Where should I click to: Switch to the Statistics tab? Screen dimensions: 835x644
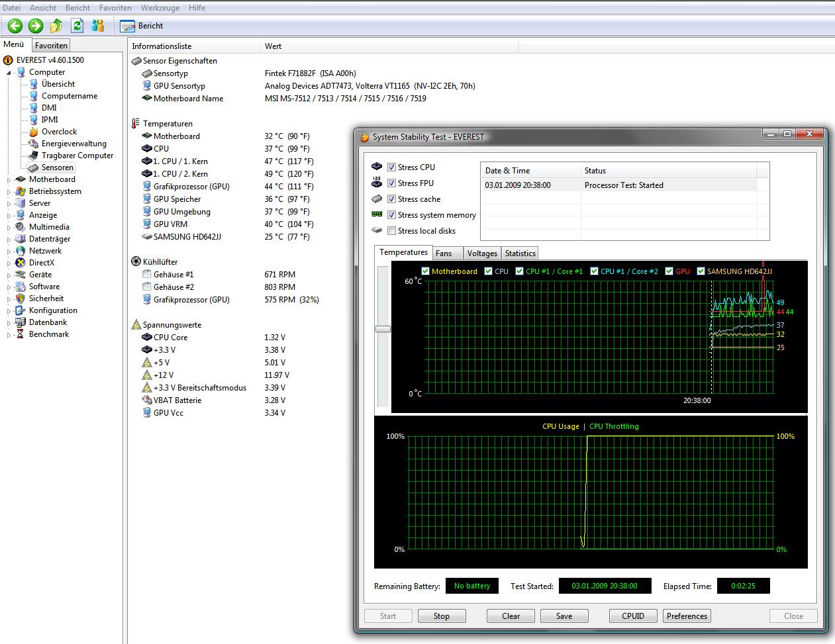pyautogui.click(x=520, y=253)
